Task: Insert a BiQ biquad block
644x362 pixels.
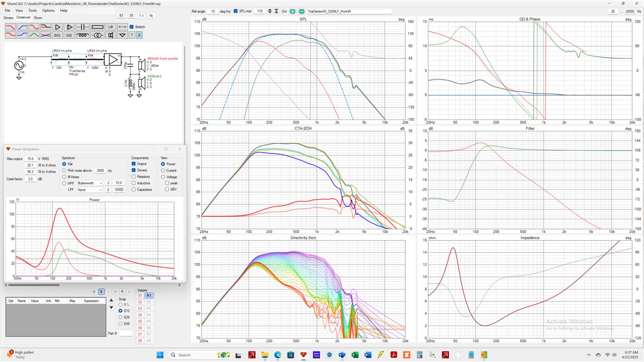Action: click(57, 35)
